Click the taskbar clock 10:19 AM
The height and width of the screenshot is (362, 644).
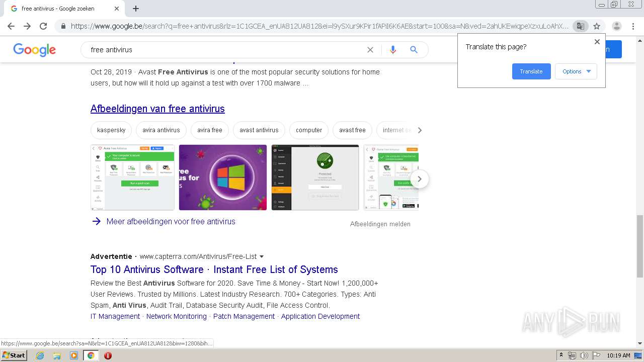(x=618, y=355)
